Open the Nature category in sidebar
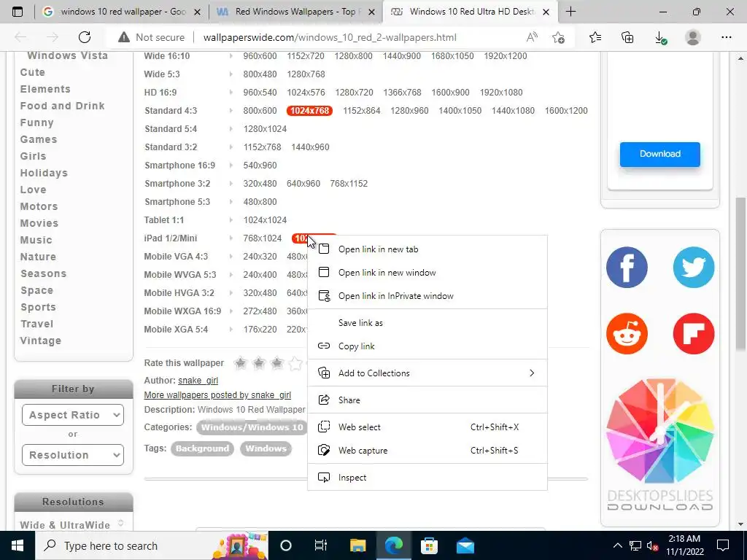This screenshot has height=560, width=747. point(38,257)
